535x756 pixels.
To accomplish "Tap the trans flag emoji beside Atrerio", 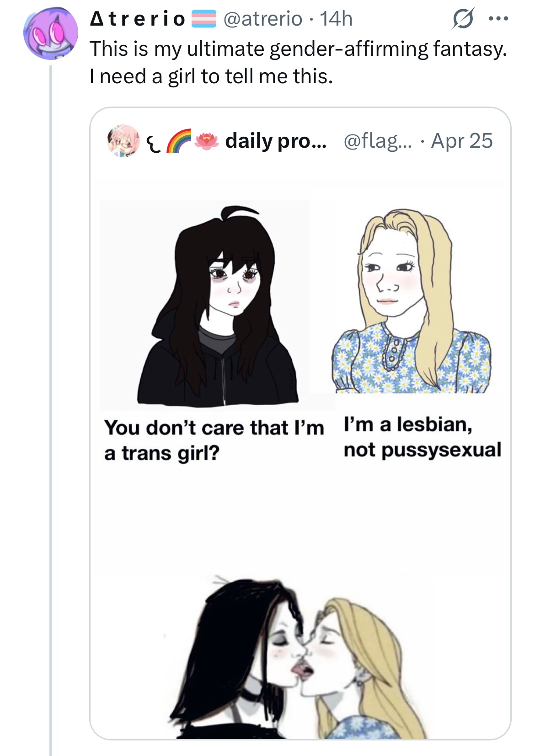I will [203, 19].
